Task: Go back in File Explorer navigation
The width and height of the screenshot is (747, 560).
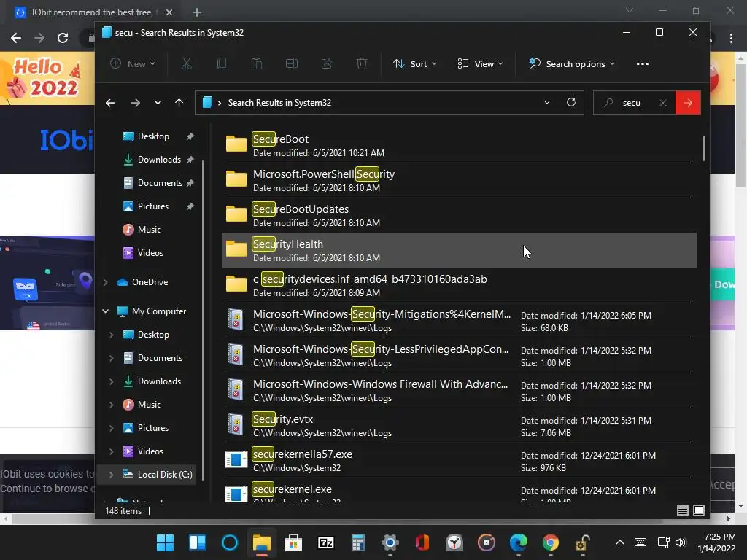Action: click(x=110, y=103)
